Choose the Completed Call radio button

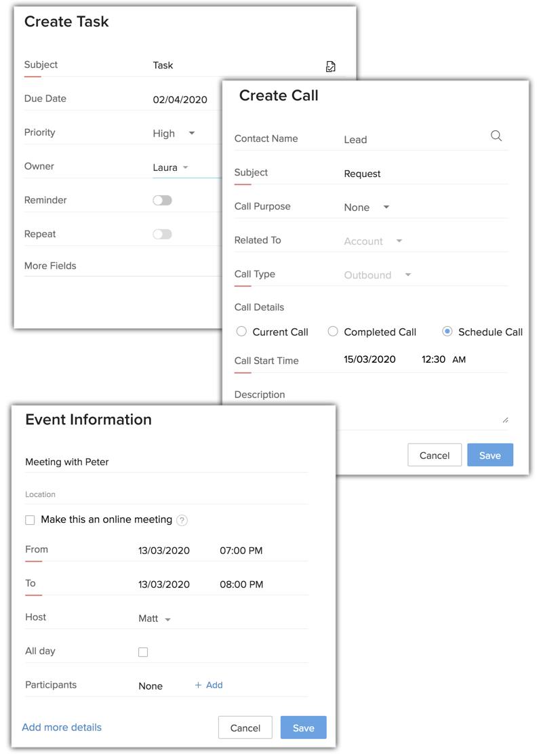(x=333, y=332)
